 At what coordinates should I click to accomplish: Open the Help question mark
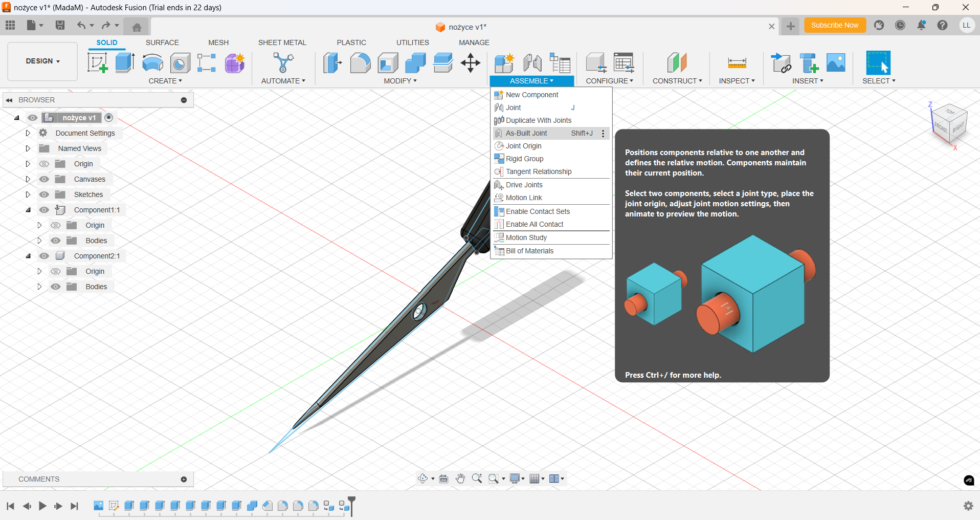point(942,25)
